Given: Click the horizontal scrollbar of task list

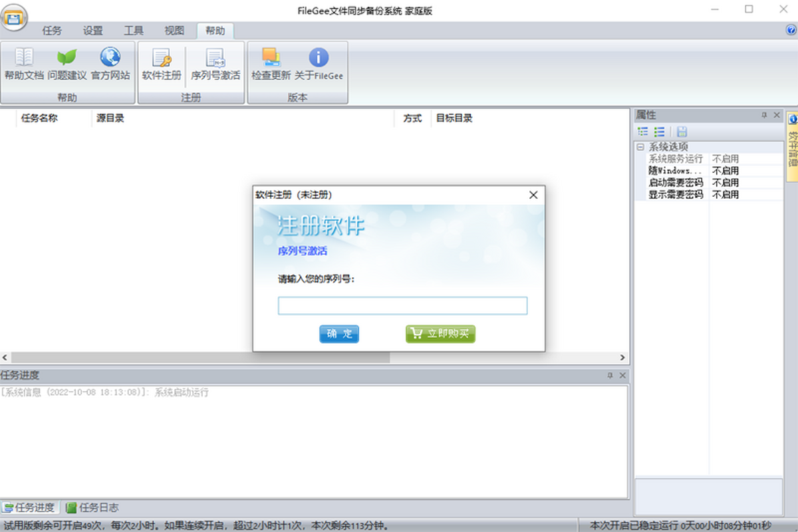Looking at the screenshot, I should click(199, 358).
